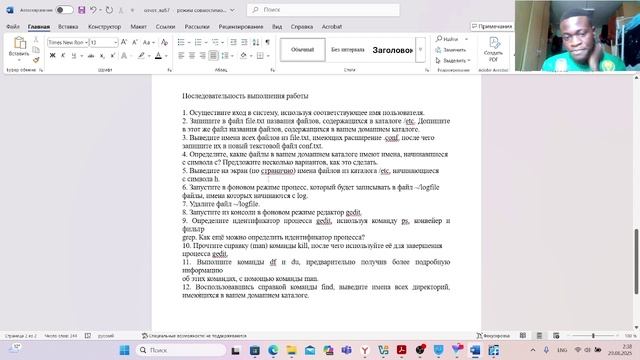Click the Copy icon in clipboard group
640x360 pixels.
(36, 50)
